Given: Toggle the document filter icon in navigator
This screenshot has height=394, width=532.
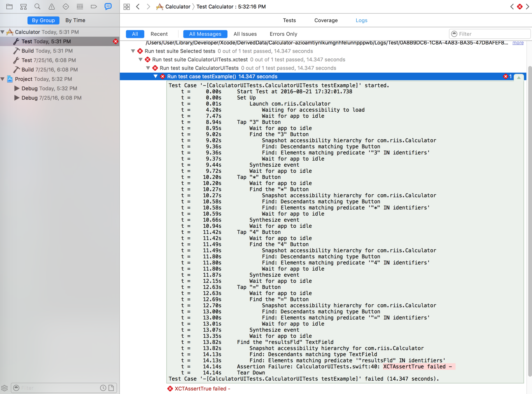Looking at the screenshot, I should click(111, 388).
